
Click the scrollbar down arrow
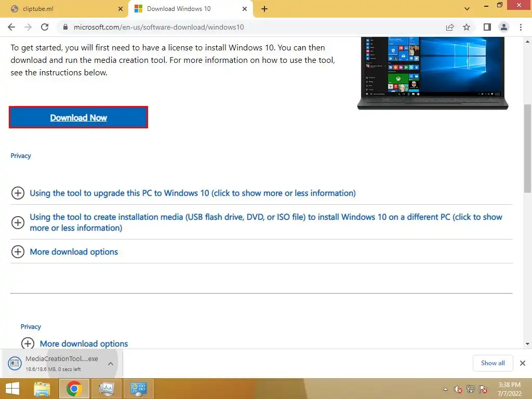[x=527, y=344]
